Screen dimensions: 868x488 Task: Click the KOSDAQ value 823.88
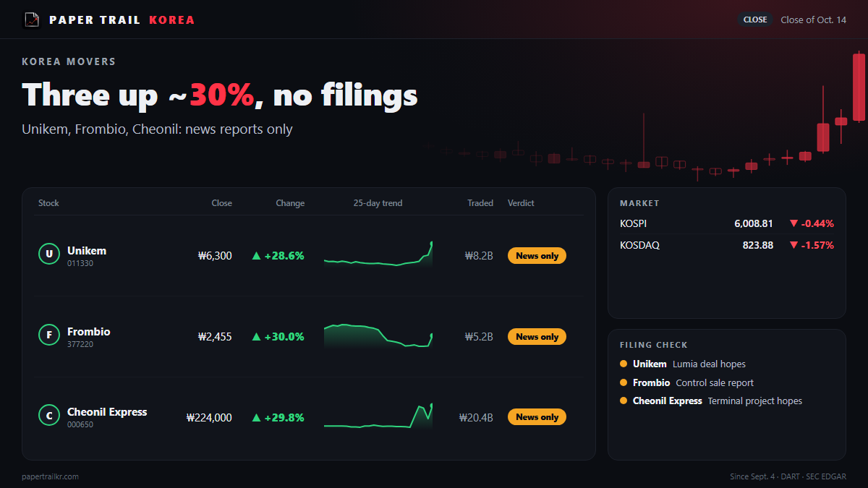click(x=758, y=246)
